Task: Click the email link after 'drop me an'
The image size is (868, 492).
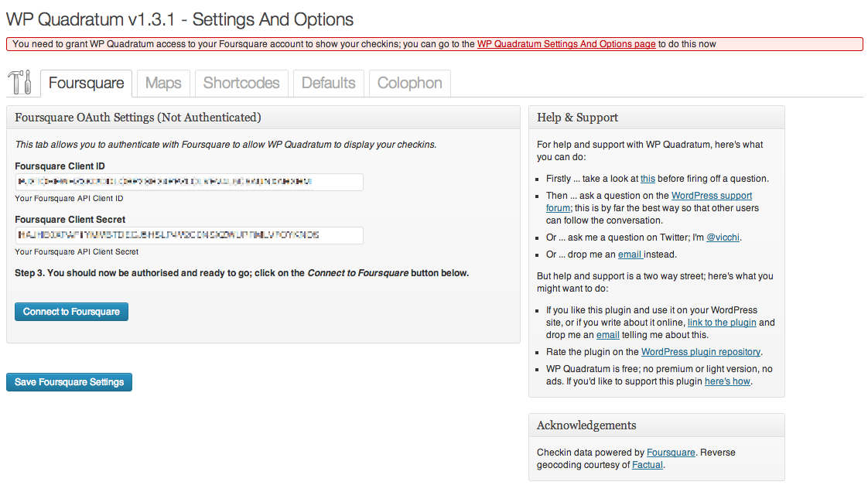Action: click(x=630, y=255)
